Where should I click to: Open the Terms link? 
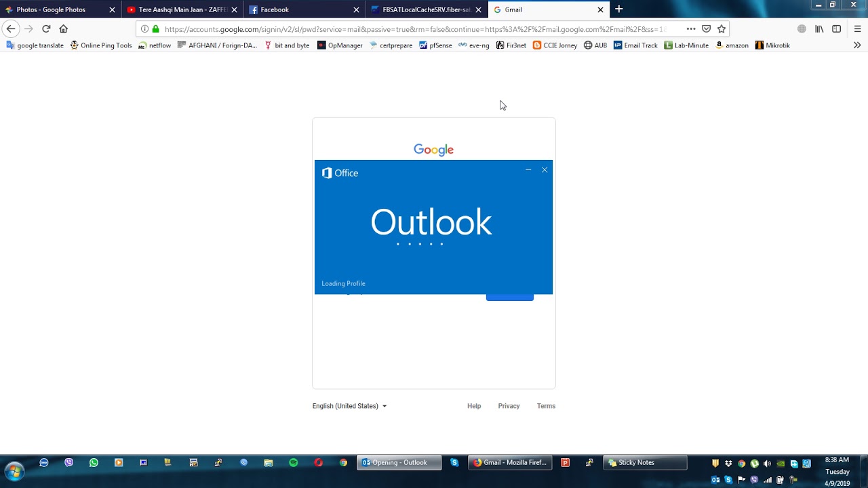click(x=546, y=406)
